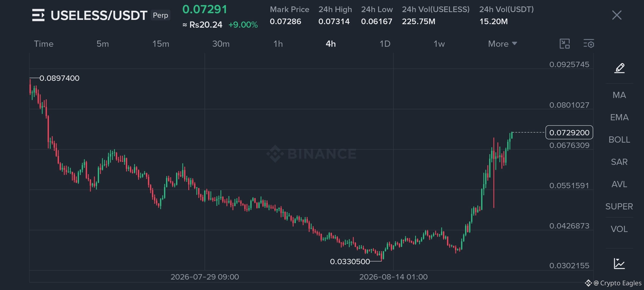The width and height of the screenshot is (644, 290).
Task: Toggle the BOLL indicator
Action: [x=619, y=140]
